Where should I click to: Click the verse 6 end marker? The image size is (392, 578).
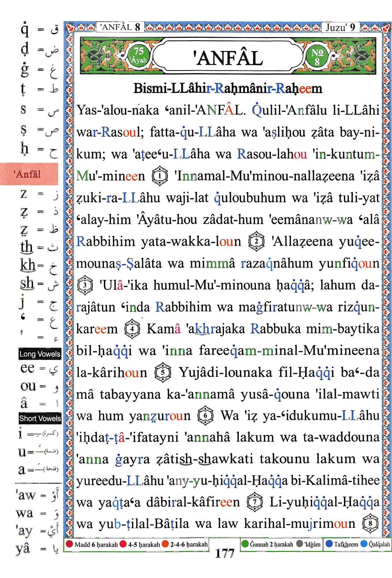[x=205, y=416]
